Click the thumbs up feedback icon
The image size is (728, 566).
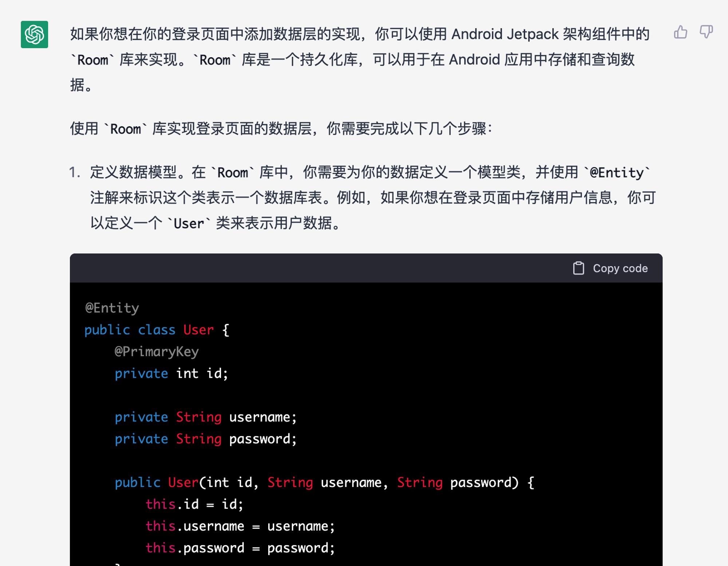point(680,32)
